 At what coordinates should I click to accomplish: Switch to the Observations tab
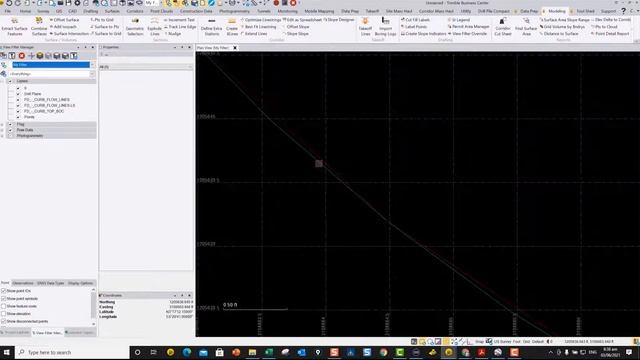(x=23, y=283)
